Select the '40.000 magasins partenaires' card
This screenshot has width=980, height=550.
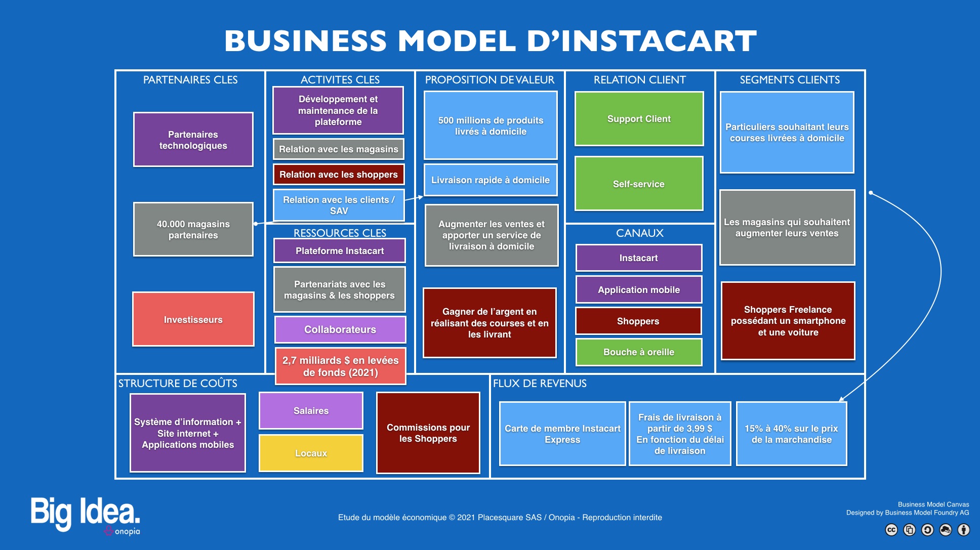pos(193,229)
